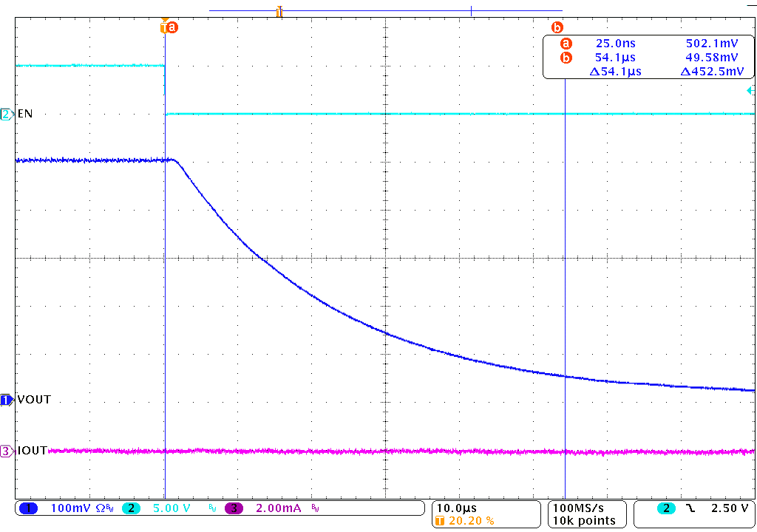The width and height of the screenshot is (757, 532).
Task: Click the trigger level arrow on right edge
Action: [751, 91]
